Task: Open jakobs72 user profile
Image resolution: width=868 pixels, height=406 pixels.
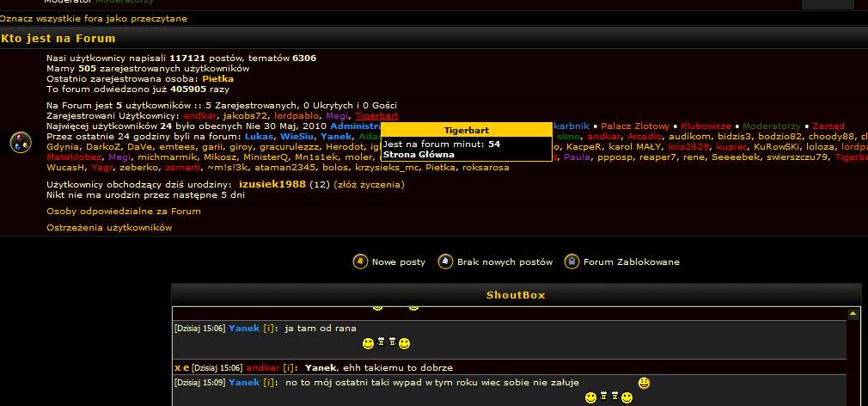Action: 245,116
